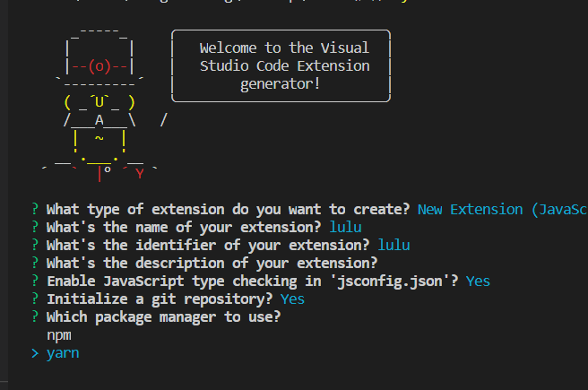Image resolution: width=588 pixels, height=390 pixels.
Task: Click the Welcome to Visual Studio Code box
Action: coord(281,66)
